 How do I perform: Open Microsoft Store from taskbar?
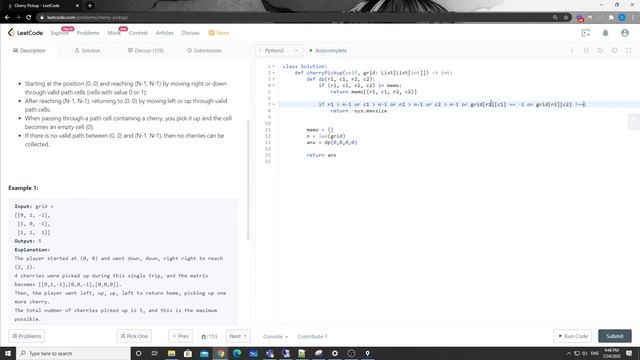(188, 353)
